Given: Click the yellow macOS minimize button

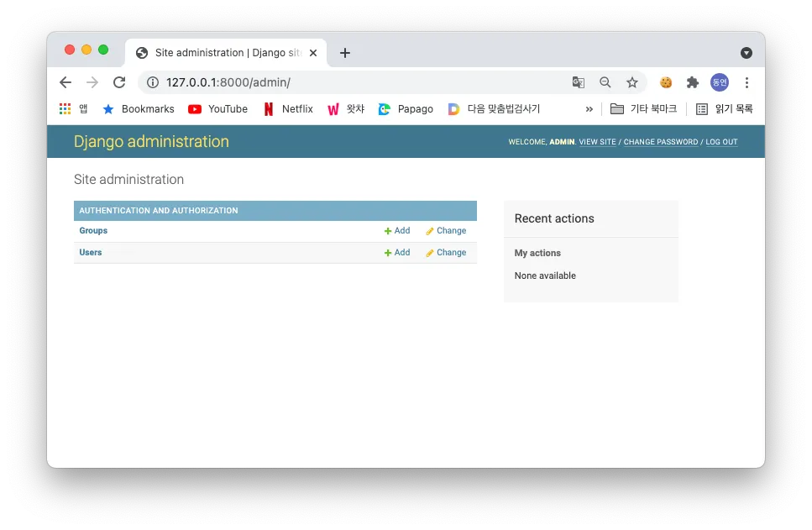Looking at the screenshot, I should 86,50.
